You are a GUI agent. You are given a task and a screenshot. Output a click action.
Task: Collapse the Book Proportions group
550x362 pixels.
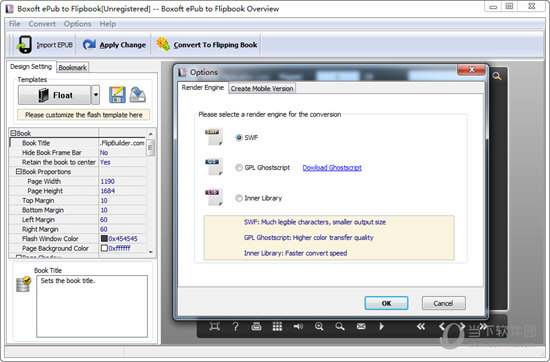(x=19, y=172)
